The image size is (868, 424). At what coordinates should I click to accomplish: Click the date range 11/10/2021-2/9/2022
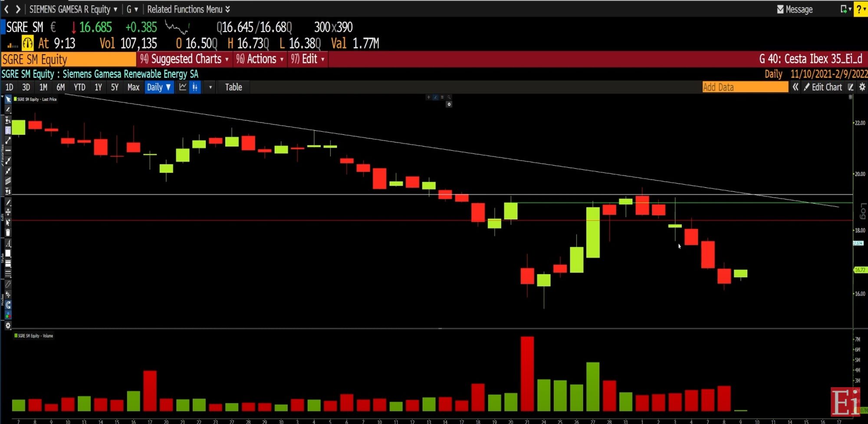point(829,74)
